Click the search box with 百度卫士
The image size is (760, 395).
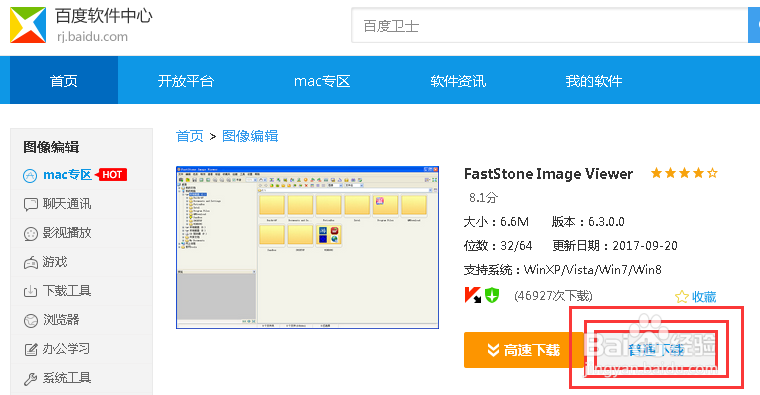click(x=550, y=25)
